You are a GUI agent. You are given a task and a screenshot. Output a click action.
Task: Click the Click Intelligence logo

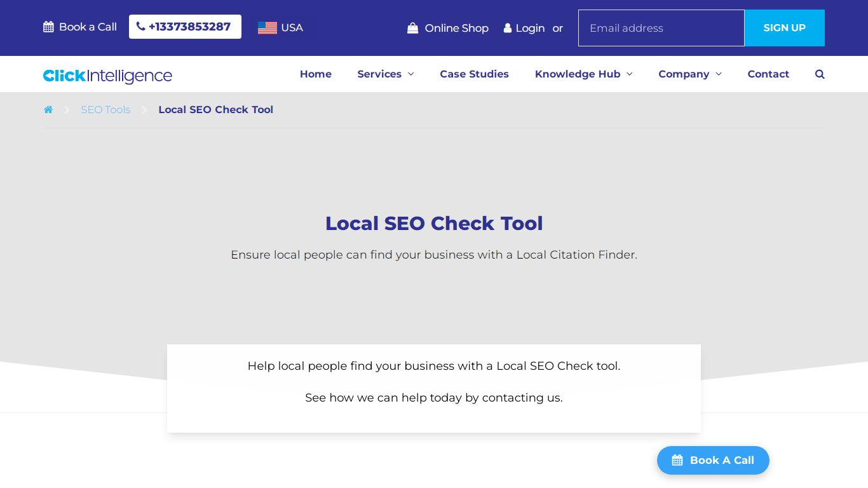click(107, 76)
